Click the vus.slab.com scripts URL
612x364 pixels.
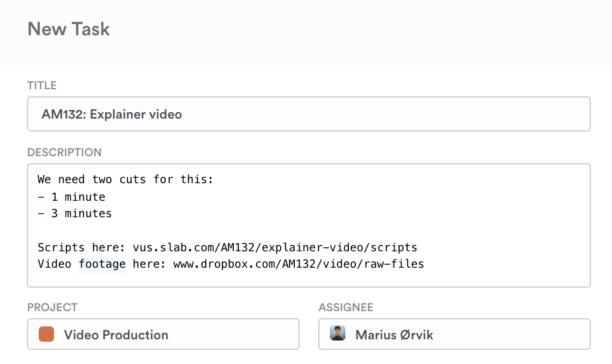pyautogui.click(x=275, y=247)
